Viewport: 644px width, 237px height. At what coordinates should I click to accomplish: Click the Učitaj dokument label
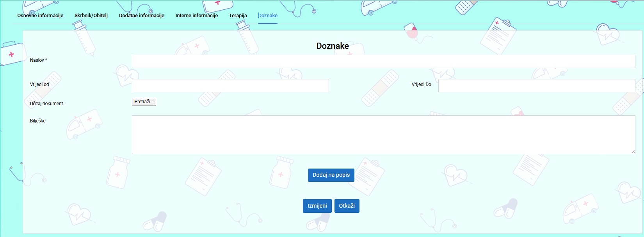[46, 104]
